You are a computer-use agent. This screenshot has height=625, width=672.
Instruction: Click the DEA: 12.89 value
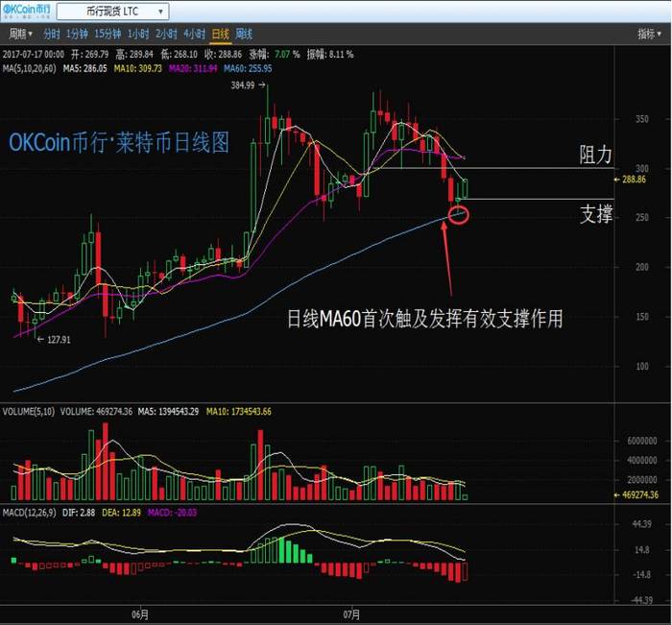[x=121, y=513]
